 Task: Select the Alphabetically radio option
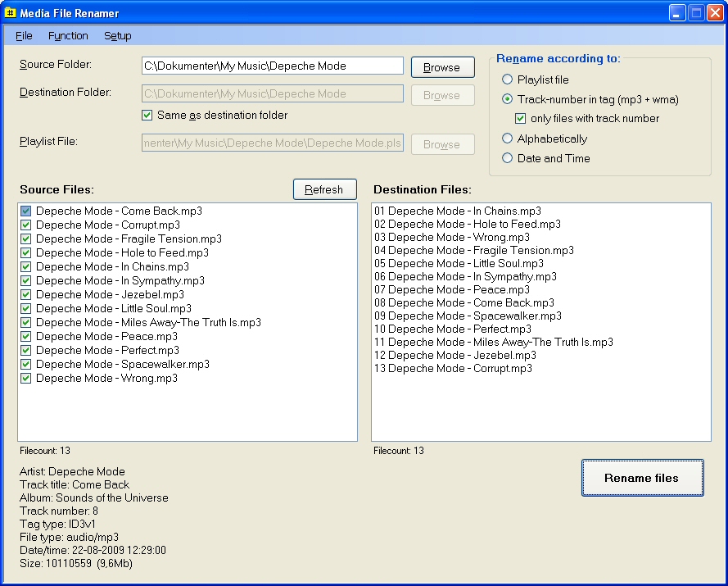pyautogui.click(x=508, y=139)
